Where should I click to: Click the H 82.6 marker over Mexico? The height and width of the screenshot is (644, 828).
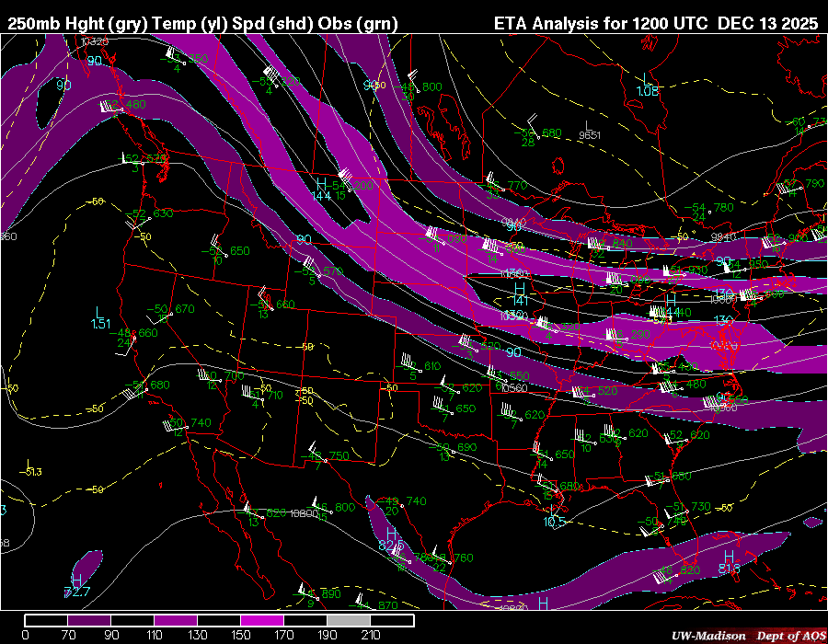(391, 540)
